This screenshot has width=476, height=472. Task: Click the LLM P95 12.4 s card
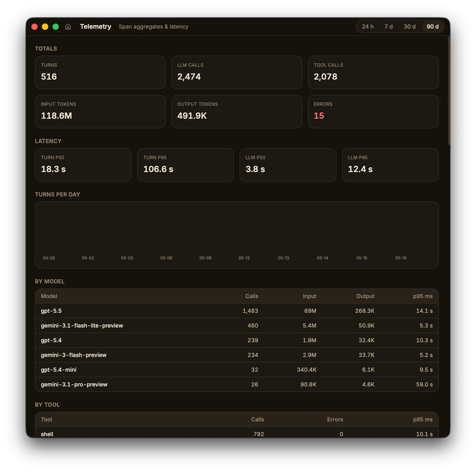(390, 165)
